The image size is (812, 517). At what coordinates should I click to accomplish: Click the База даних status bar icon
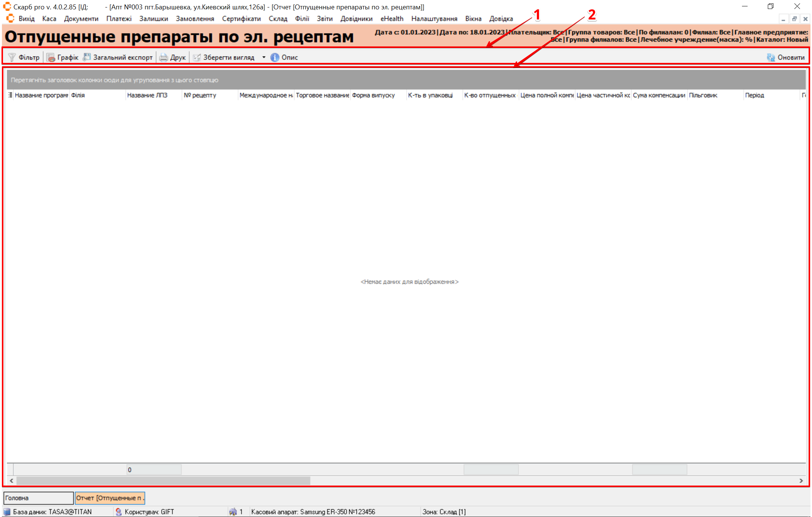coord(7,512)
